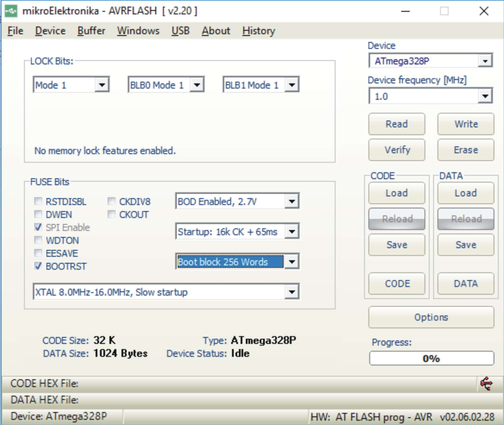Click the Device: ATmega328P status text
The width and height of the screenshot is (504, 425).
[x=59, y=416]
